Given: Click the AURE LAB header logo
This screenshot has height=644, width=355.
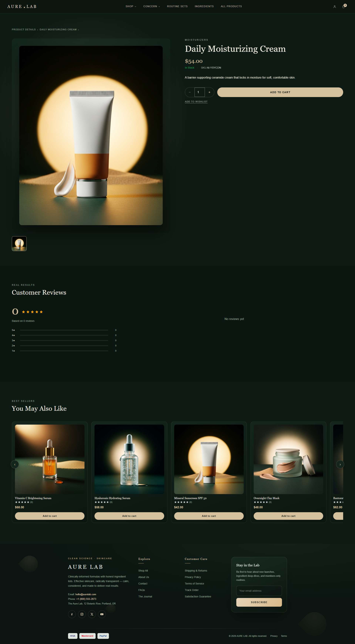Looking at the screenshot, I should [22, 6].
